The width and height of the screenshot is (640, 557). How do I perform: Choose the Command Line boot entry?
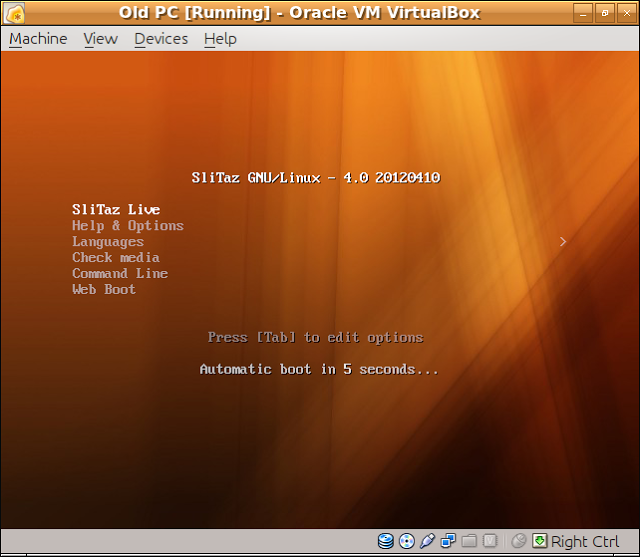tap(120, 273)
